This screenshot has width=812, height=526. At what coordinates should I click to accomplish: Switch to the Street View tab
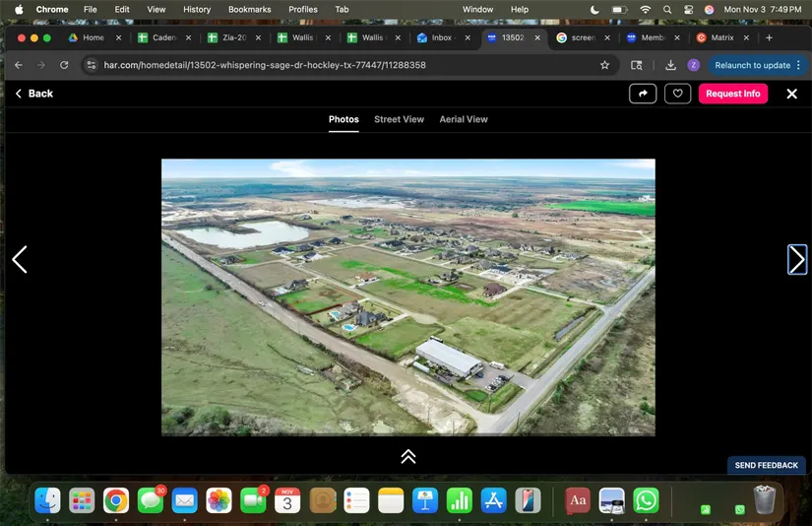pyautogui.click(x=399, y=119)
